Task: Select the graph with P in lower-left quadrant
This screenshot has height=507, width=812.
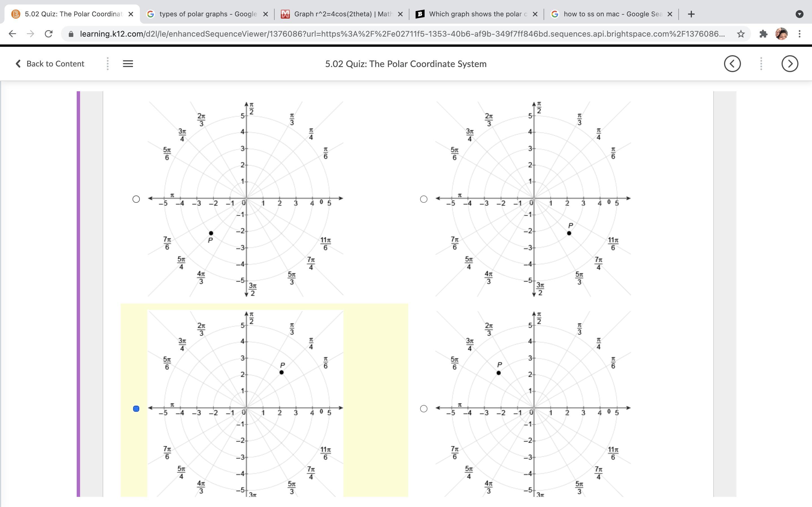Action: click(136, 199)
